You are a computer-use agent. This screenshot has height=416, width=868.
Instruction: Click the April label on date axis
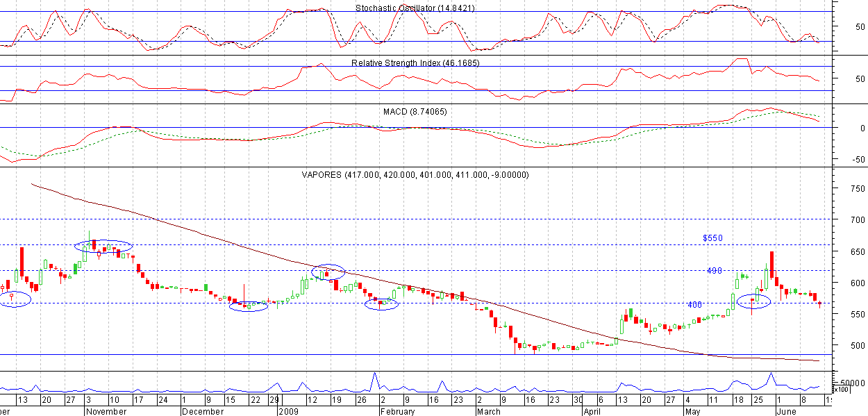[x=592, y=411]
